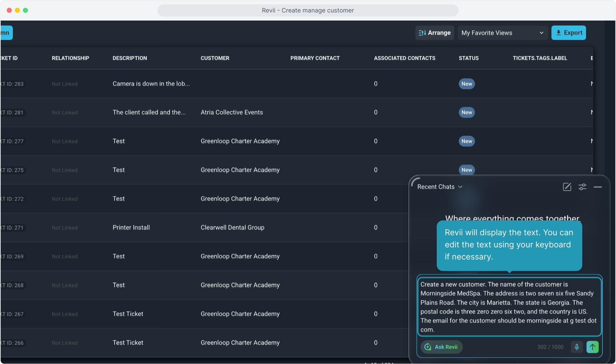Open the Printer Install ticket

[x=131, y=227]
